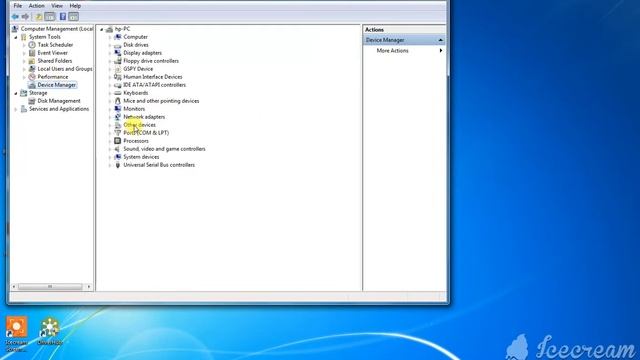Select the hp-PC computer name
This screenshot has height=360, width=640.
tap(122, 29)
